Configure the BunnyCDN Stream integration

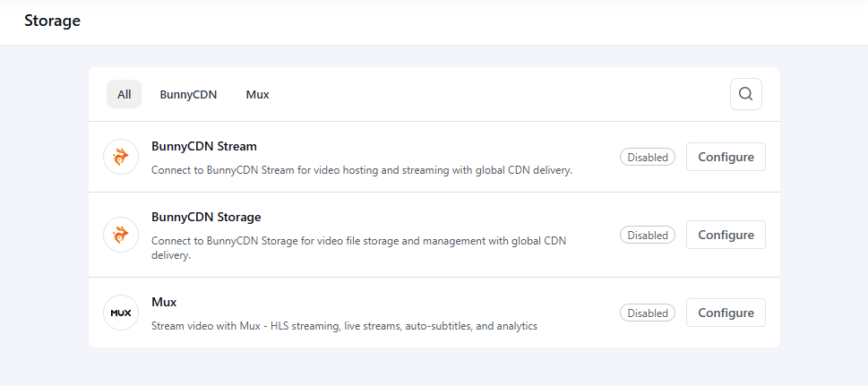tap(726, 157)
